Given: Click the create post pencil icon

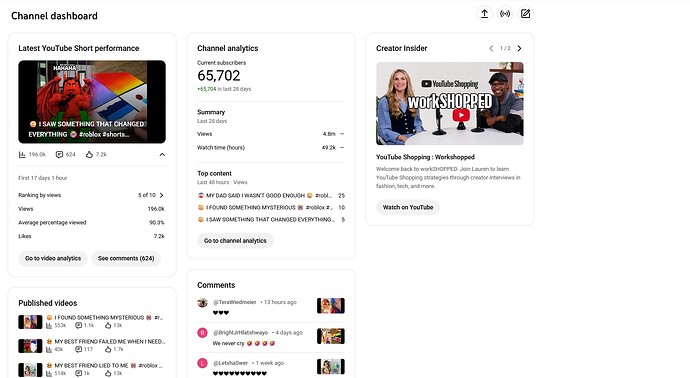Looking at the screenshot, I should (x=525, y=14).
